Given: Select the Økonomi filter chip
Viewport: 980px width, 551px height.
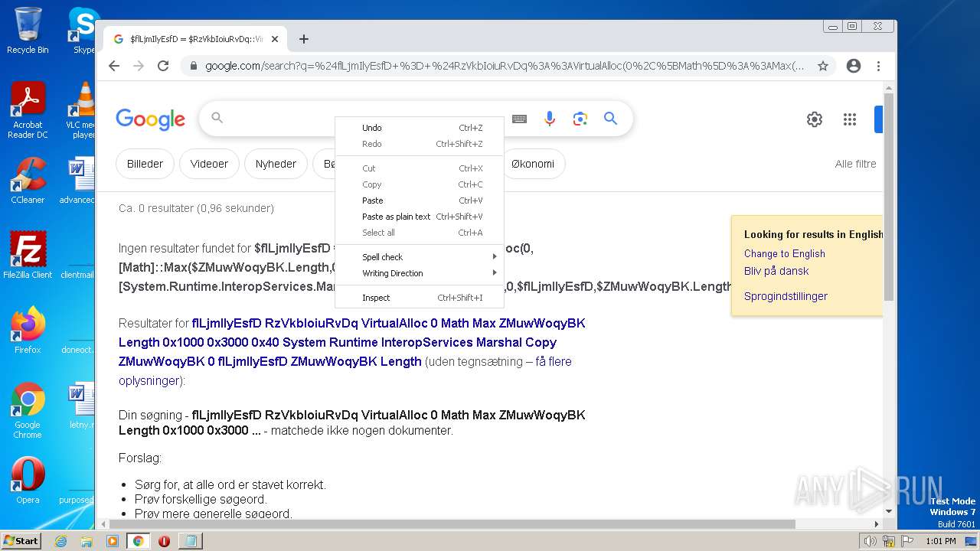Looking at the screenshot, I should pyautogui.click(x=533, y=164).
